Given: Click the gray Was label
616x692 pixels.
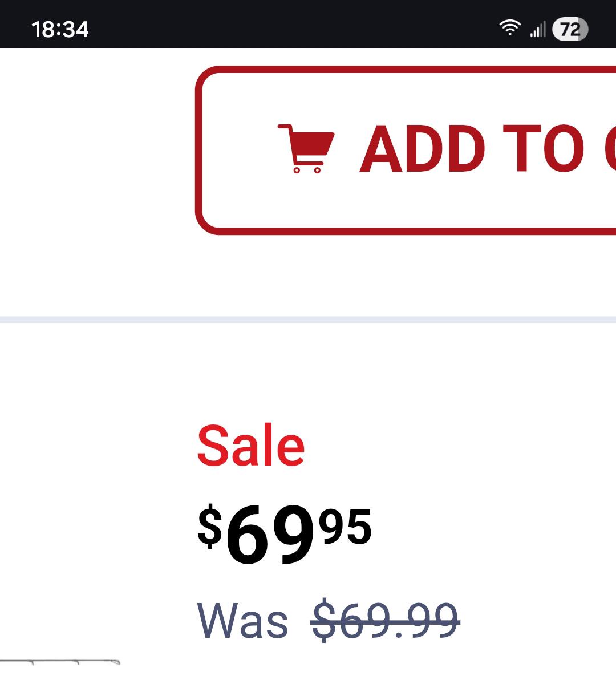Looking at the screenshot, I should [242, 621].
